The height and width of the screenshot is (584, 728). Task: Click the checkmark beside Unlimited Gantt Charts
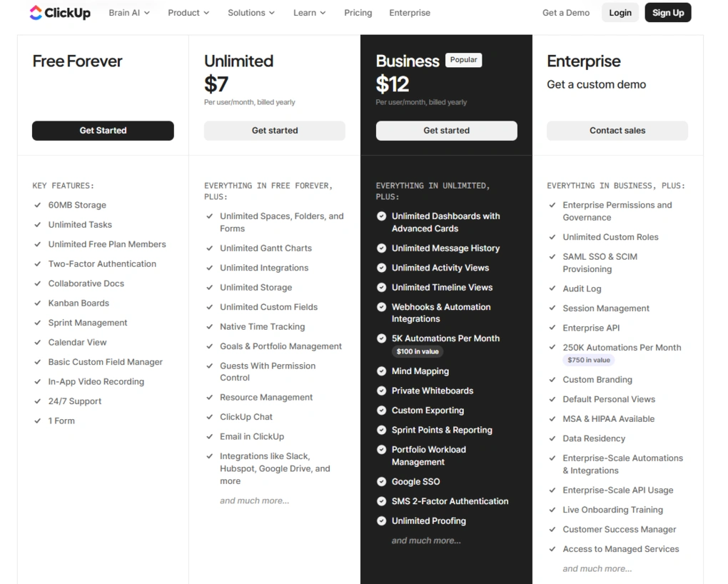coord(209,248)
